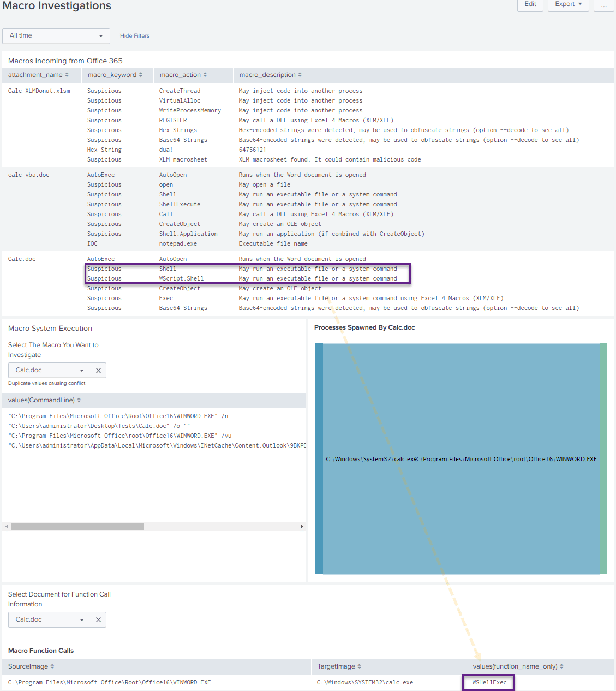616x691 pixels.
Task: Click the WSHellExec process tree visualization
Action: (461, 459)
